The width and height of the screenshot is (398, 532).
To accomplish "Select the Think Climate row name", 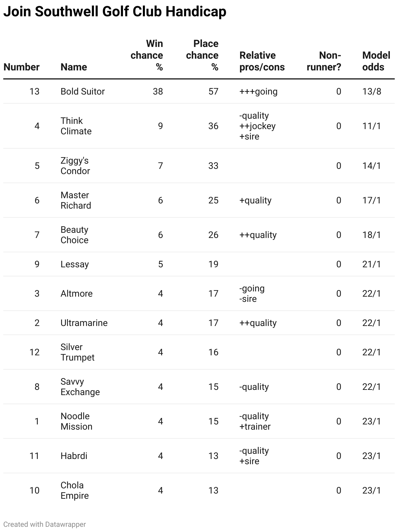I will point(76,126).
